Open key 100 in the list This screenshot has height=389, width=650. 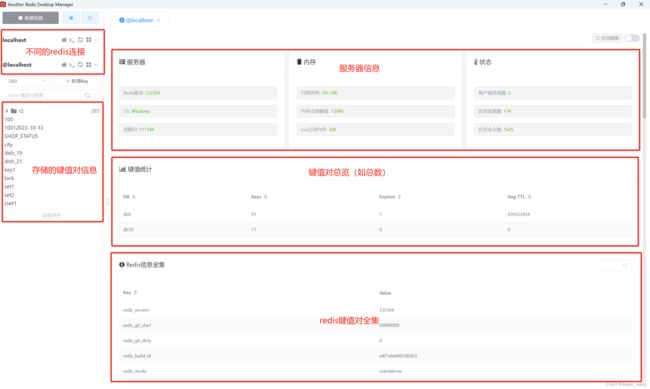[x=9, y=119]
